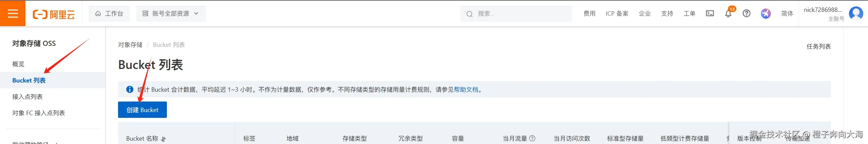868x144 pixels.
Task: Open 概览 in the sidebar
Action: (18, 64)
